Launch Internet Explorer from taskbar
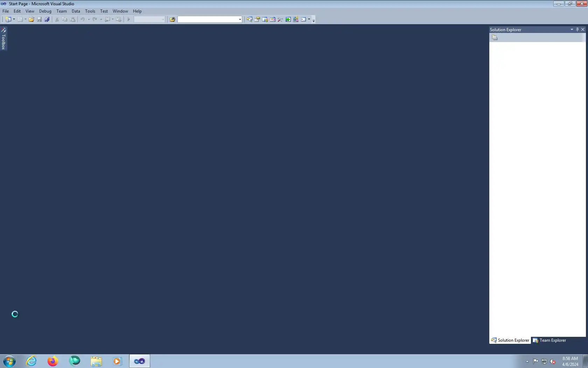 pos(31,361)
